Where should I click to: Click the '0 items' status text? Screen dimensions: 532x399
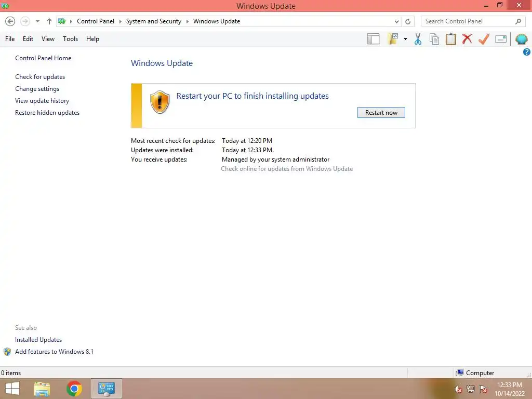click(x=11, y=373)
